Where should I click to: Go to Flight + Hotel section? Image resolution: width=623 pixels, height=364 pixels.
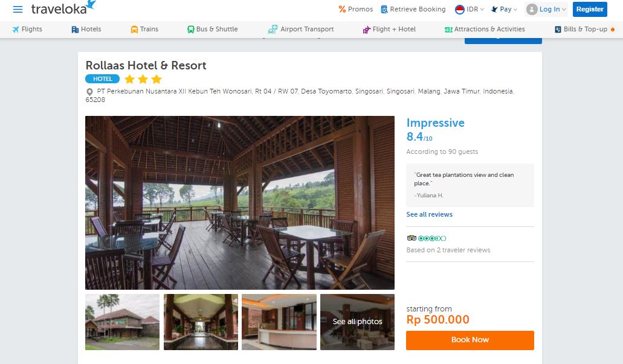389,29
